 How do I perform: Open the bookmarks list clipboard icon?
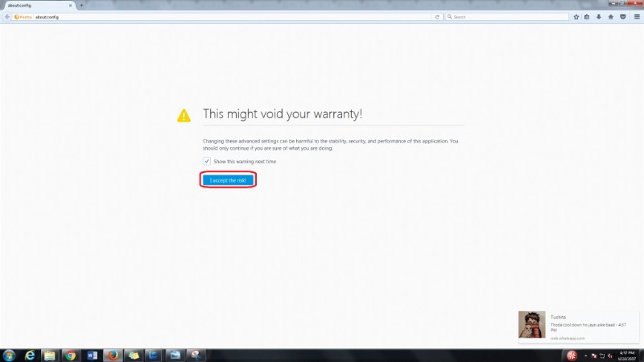pyautogui.click(x=587, y=17)
